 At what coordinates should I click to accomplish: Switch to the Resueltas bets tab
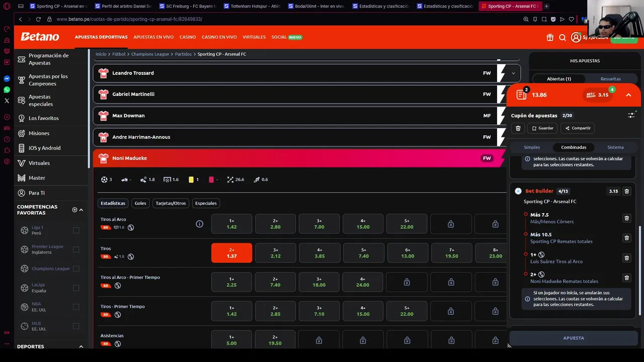(610, 79)
